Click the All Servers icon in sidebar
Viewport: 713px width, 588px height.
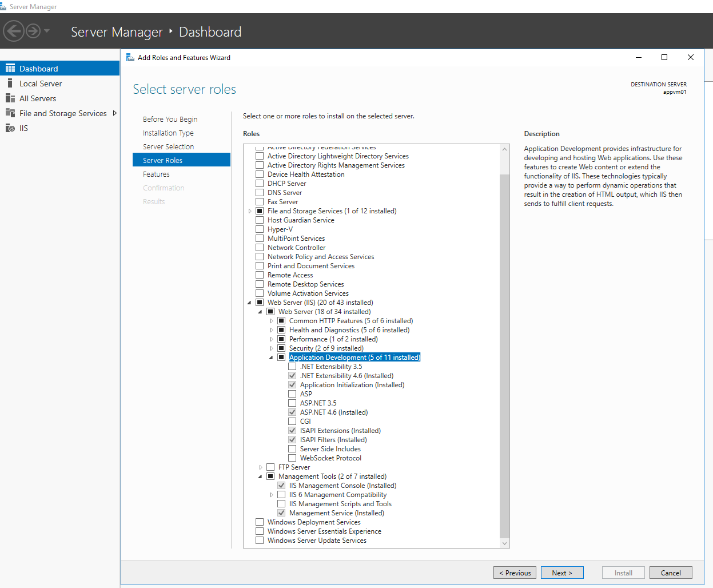(x=10, y=98)
